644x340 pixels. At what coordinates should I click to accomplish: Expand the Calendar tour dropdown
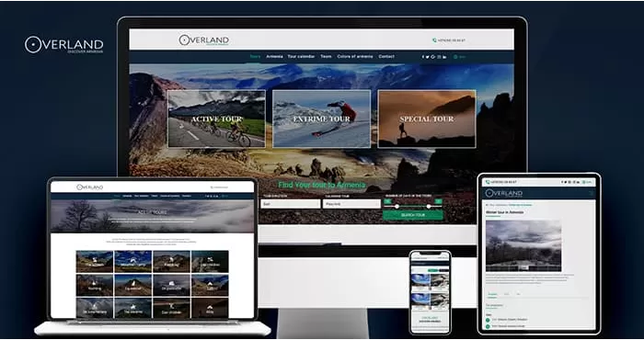click(352, 204)
